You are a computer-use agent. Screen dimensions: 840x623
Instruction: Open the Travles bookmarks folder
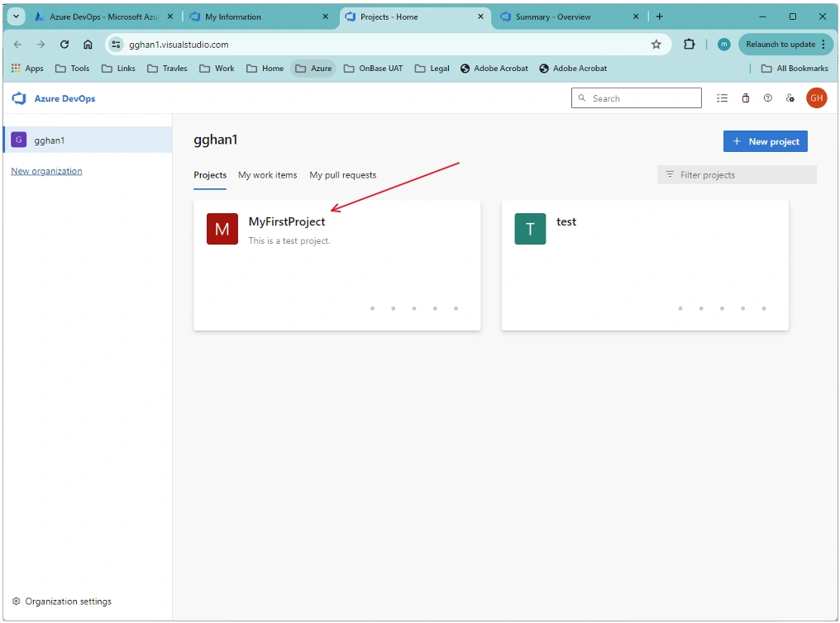click(x=167, y=69)
